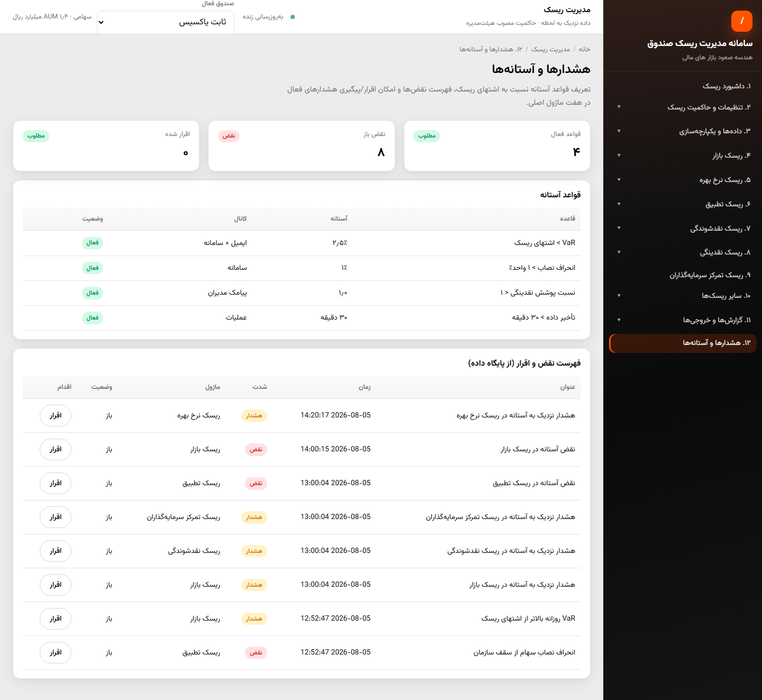This screenshot has height=700, width=762.
Task: Expand ۵. ریسک نرخ بهره arrow
Action: [x=619, y=180]
